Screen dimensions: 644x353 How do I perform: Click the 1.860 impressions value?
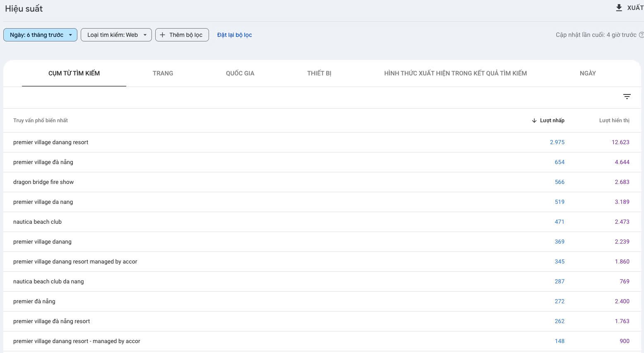(x=622, y=261)
